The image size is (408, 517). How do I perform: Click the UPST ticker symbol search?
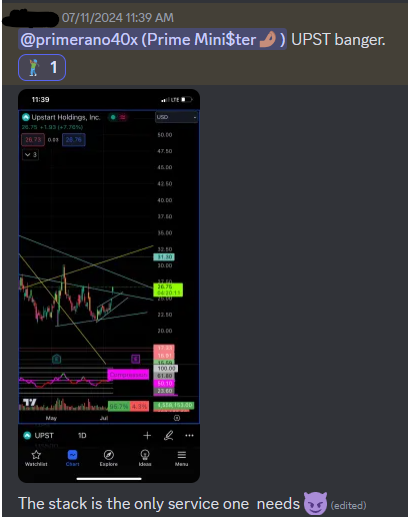tap(44, 436)
